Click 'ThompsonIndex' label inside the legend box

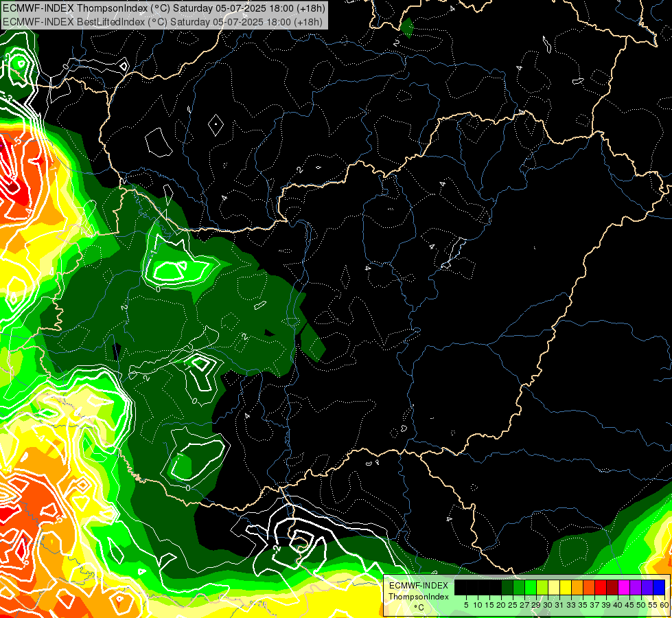[418, 597]
